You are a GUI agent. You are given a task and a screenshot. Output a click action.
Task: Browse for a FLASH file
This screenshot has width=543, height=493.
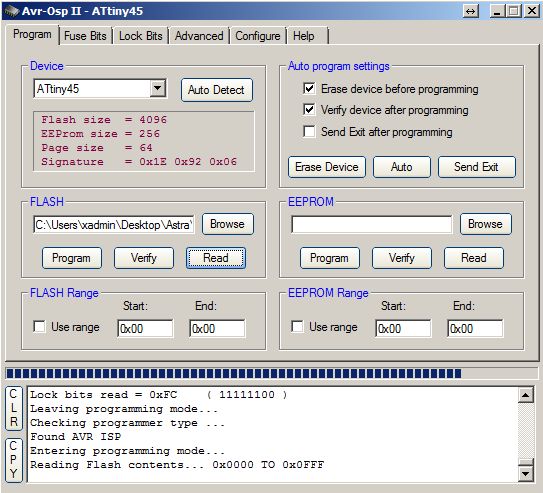[x=228, y=224]
